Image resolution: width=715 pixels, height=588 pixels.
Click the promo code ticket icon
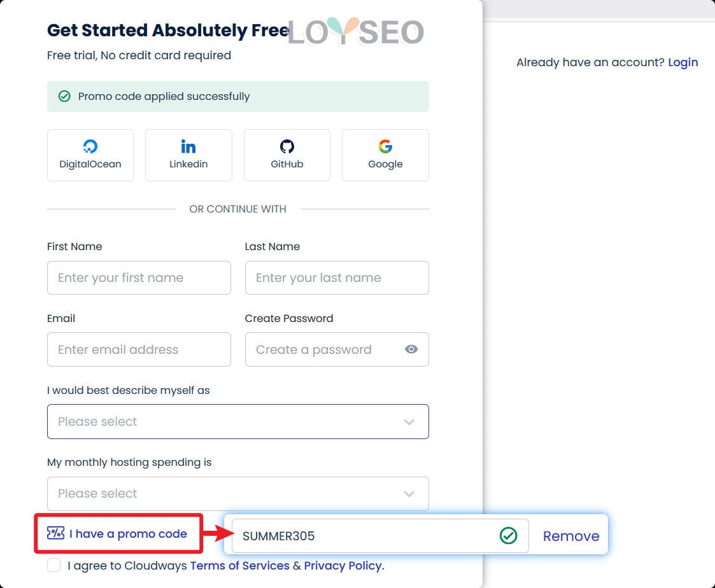56,533
